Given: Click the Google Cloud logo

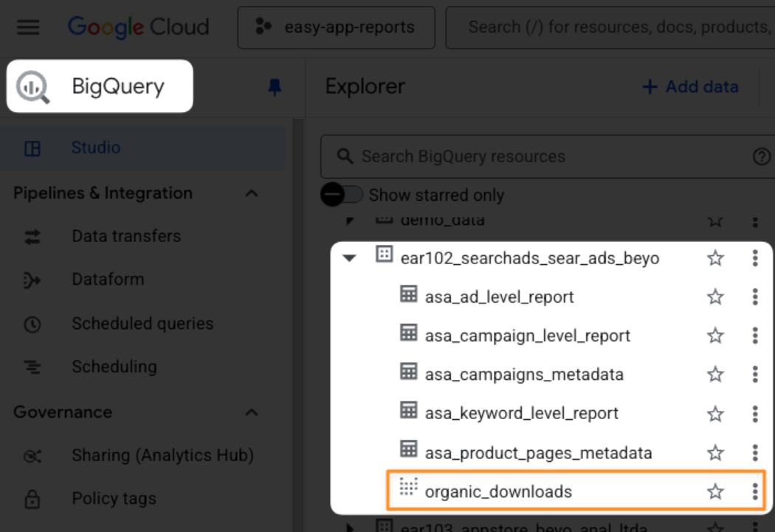Looking at the screenshot, I should (x=139, y=27).
